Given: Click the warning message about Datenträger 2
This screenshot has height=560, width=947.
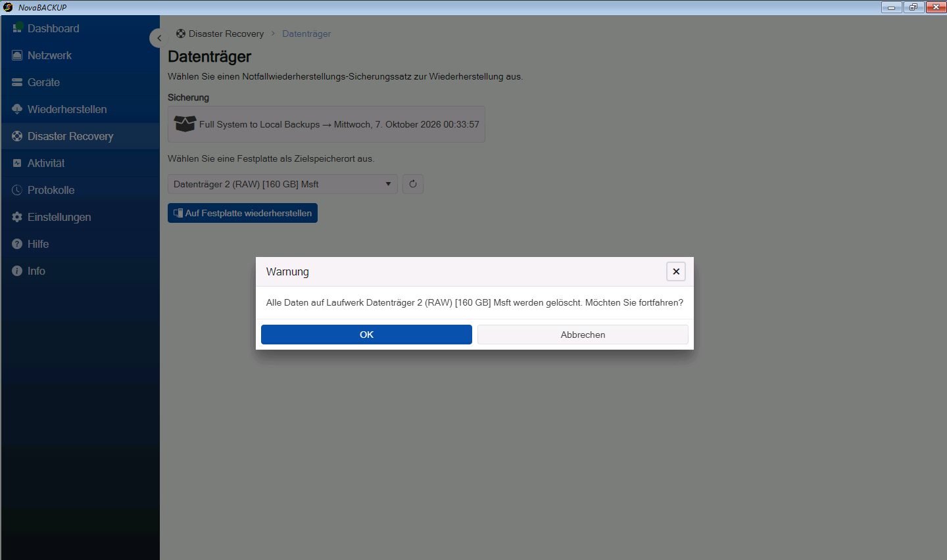Looking at the screenshot, I should (x=474, y=302).
